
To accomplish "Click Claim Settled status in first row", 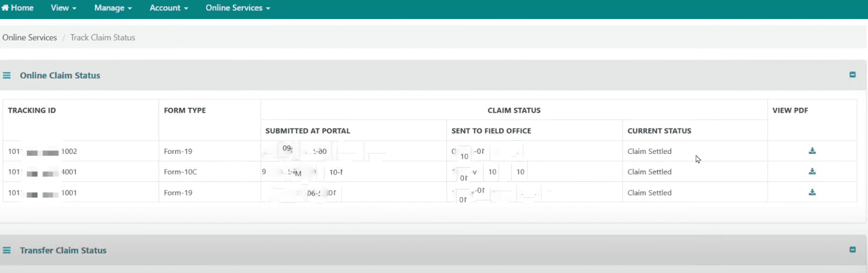I will 649,152.
